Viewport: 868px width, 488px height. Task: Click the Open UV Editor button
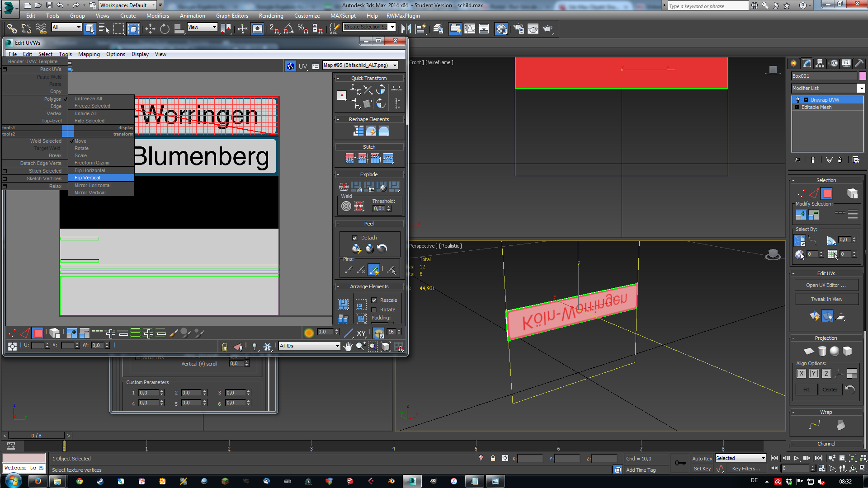826,286
